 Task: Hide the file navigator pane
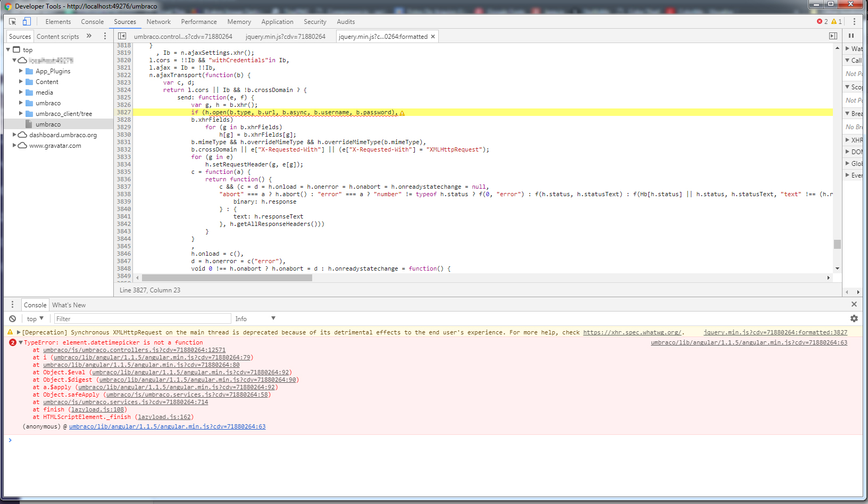pyautogui.click(x=122, y=36)
